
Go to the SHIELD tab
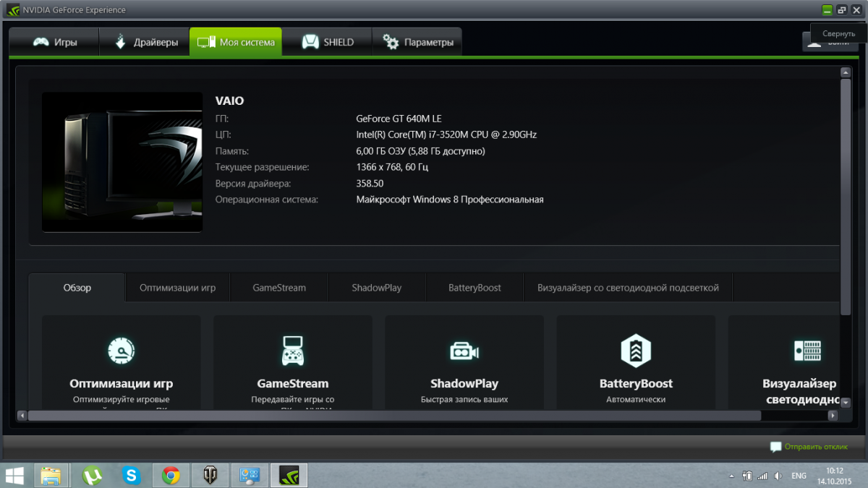(328, 42)
